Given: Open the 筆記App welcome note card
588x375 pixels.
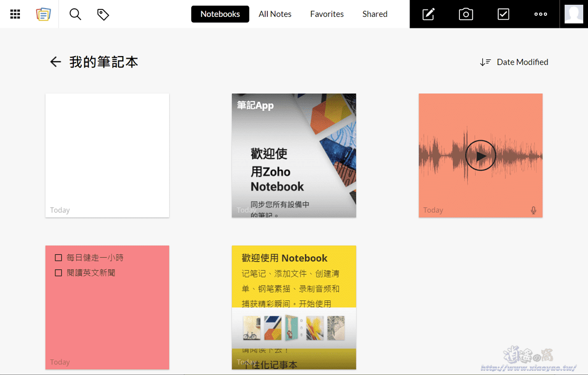Looking at the screenshot, I should point(294,155).
